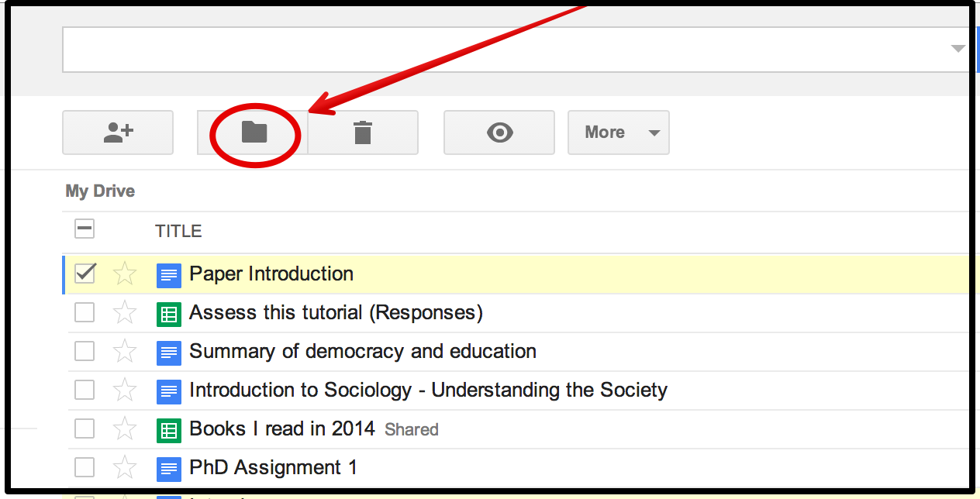The height and width of the screenshot is (499, 980).
Task: Click the Share (add person) icon button
Action: [x=118, y=132]
